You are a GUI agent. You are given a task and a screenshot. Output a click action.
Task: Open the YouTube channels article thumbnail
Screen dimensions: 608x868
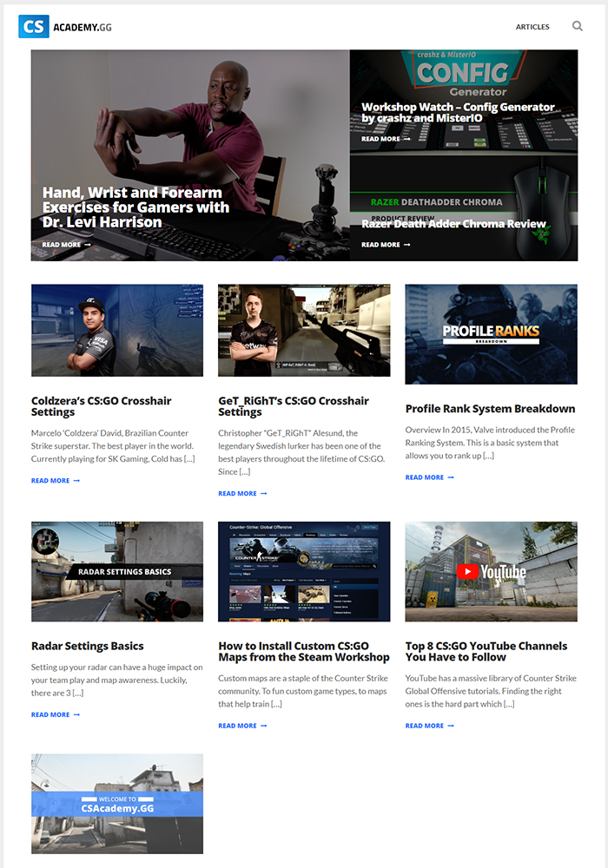[x=491, y=571]
